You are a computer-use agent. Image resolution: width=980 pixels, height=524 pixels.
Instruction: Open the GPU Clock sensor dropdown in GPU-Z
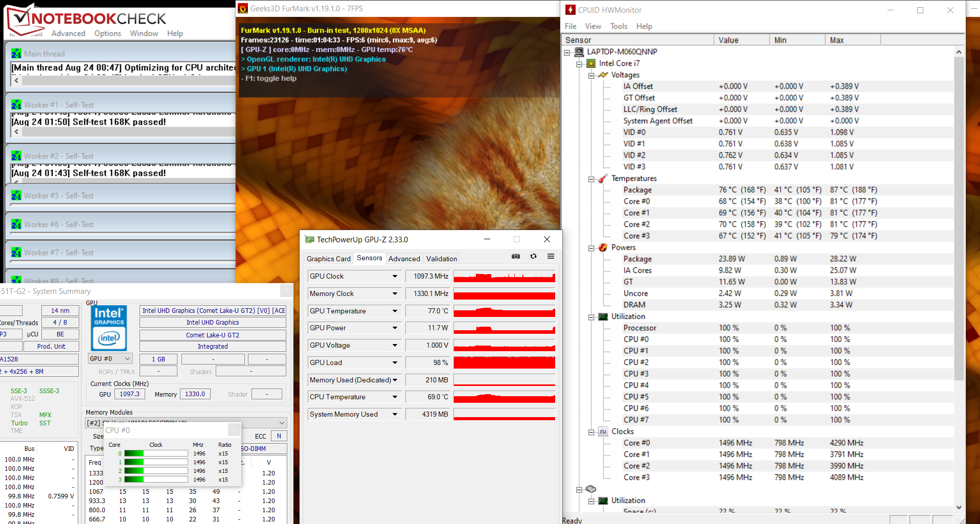point(395,276)
